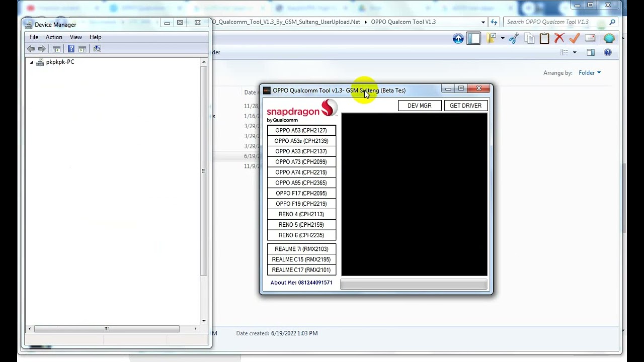Click Copy pages icon in Explorer toolbar
This screenshot has width=644, height=362.
click(x=529, y=39)
